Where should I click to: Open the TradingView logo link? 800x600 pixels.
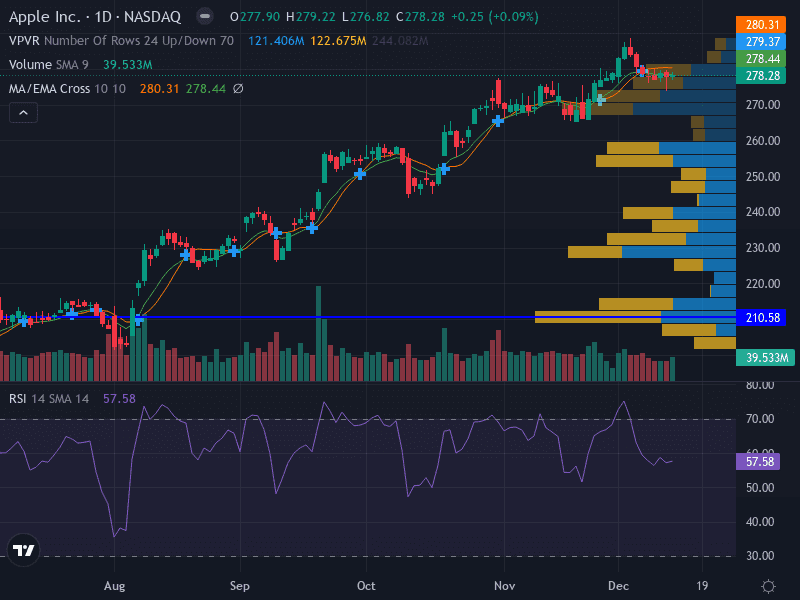[23, 550]
